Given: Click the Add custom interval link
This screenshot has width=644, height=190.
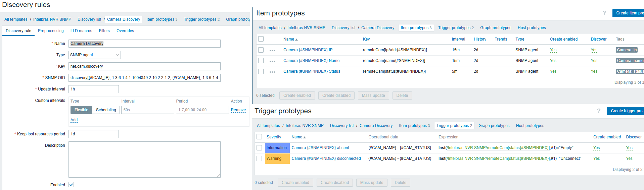Looking at the screenshot, I should click(74, 120).
